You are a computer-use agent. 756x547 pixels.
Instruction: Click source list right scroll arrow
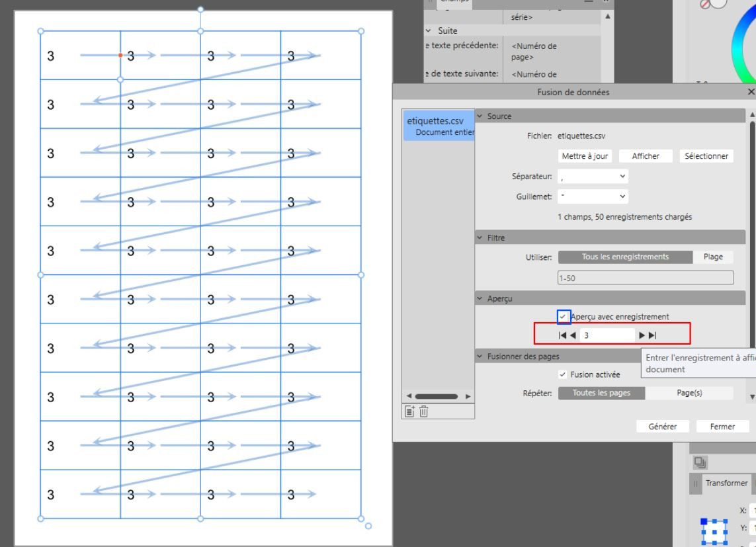pos(468,396)
